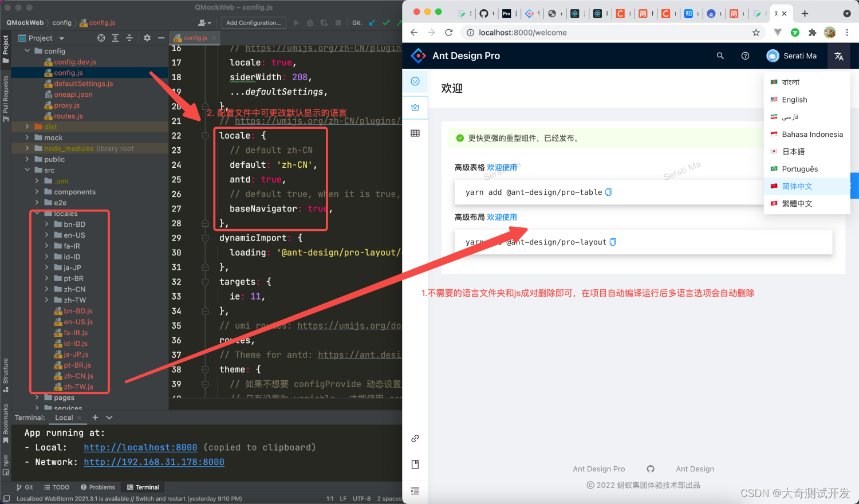Reload the browser page

[449, 33]
